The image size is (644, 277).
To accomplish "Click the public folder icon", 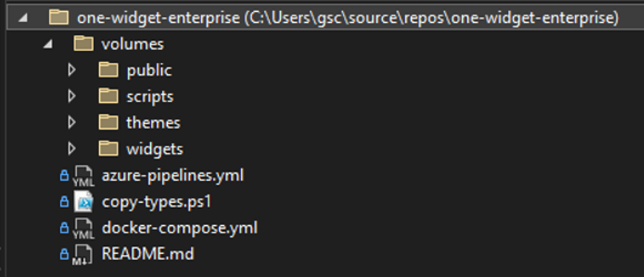I will click(109, 70).
